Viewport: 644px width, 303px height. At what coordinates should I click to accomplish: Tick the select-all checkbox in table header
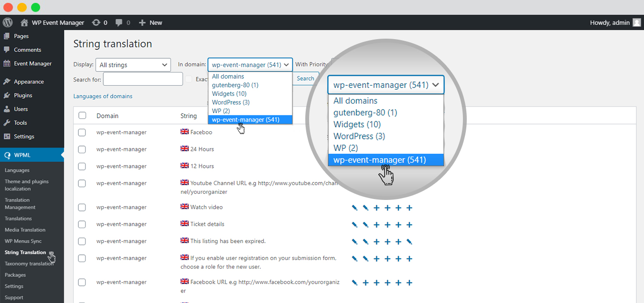pos(82,115)
